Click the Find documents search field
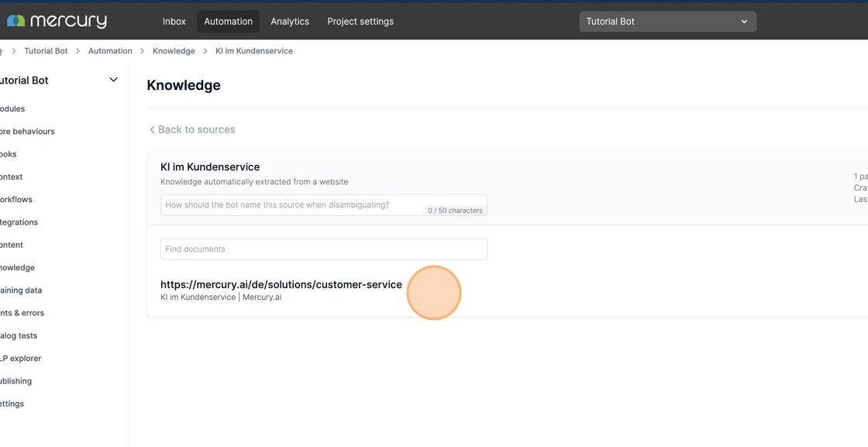The height and width of the screenshot is (447, 868). click(324, 249)
